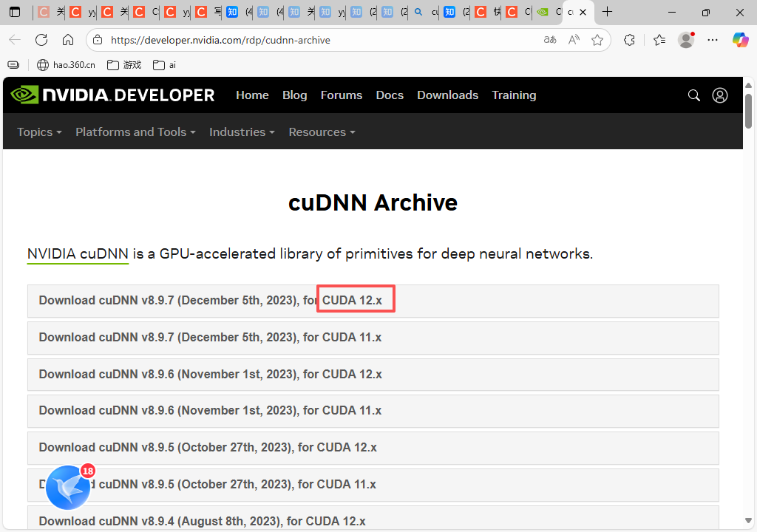
Task: Expand the Topics dropdown menu
Action: [40, 132]
